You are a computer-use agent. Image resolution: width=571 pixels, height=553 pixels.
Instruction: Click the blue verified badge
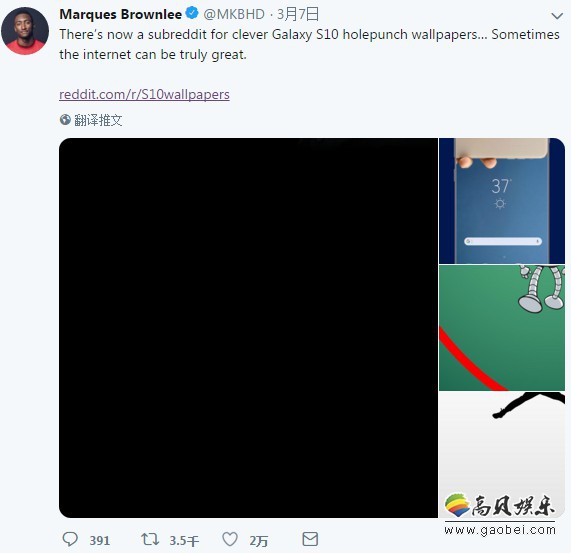coord(192,13)
